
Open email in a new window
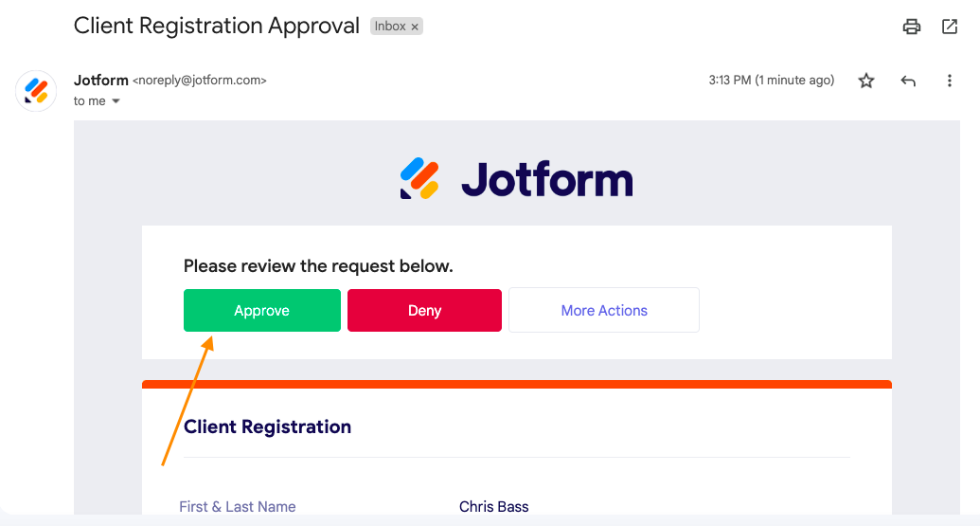coord(950,27)
